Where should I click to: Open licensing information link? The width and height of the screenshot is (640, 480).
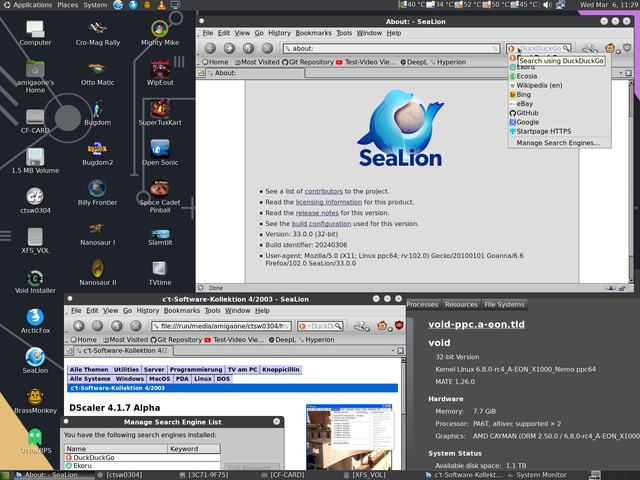[329, 202]
